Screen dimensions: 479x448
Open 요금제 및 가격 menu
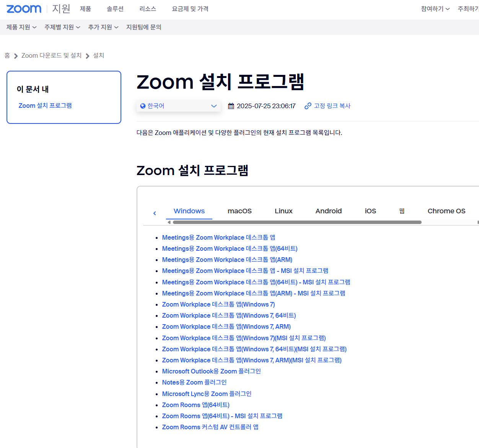(x=190, y=9)
